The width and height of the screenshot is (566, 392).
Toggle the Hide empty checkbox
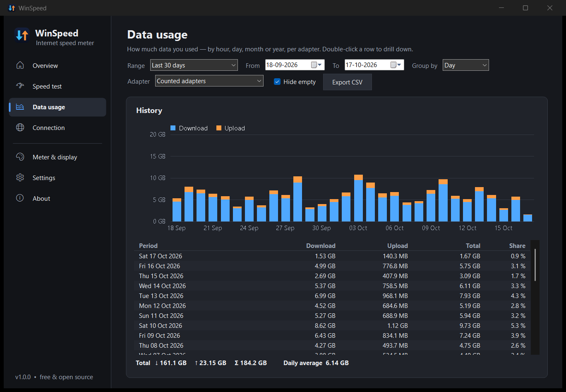click(x=277, y=82)
